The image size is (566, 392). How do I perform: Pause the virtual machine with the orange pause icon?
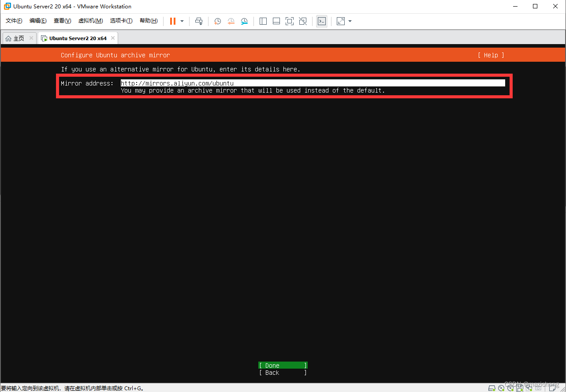click(x=173, y=21)
